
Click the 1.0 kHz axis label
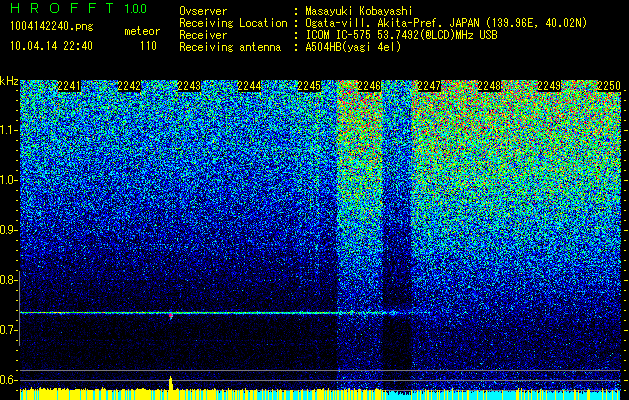point(9,180)
